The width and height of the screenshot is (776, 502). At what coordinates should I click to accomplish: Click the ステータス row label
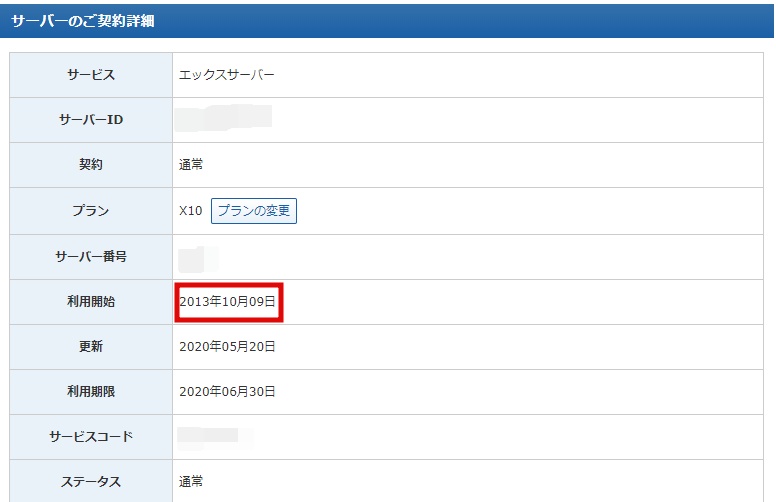(x=91, y=482)
